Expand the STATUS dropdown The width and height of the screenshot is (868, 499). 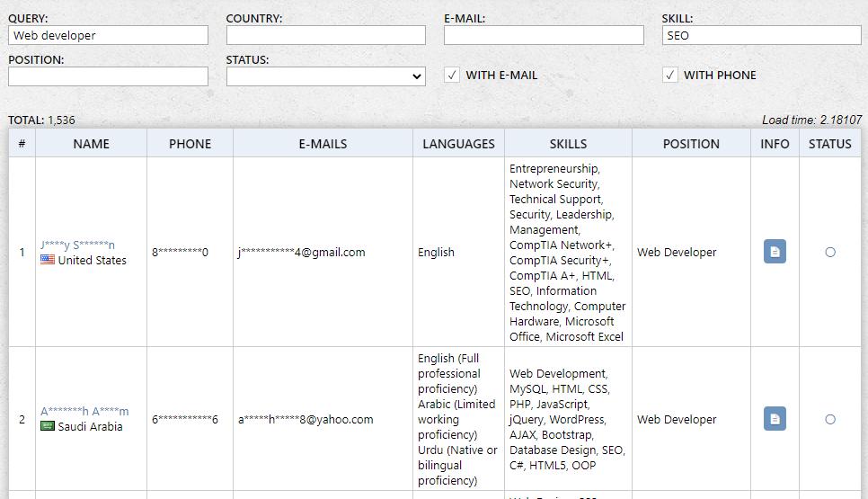325,77
